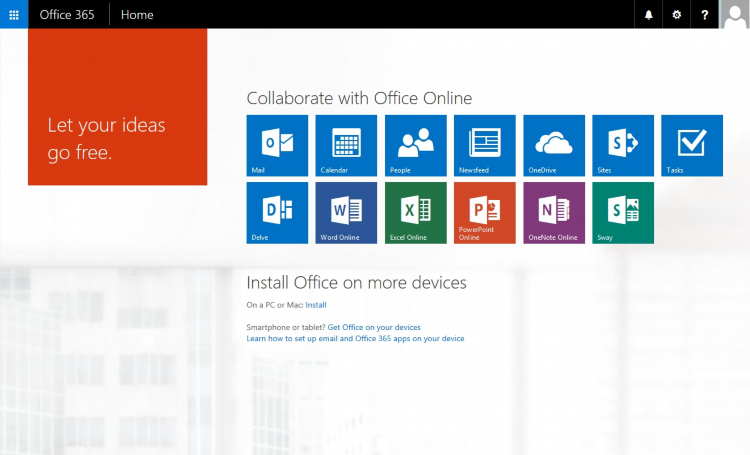The image size is (750, 455).
Task: Open the Tasks tile
Action: click(692, 145)
